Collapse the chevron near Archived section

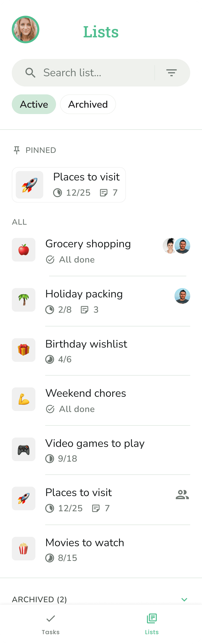pyautogui.click(x=184, y=599)
